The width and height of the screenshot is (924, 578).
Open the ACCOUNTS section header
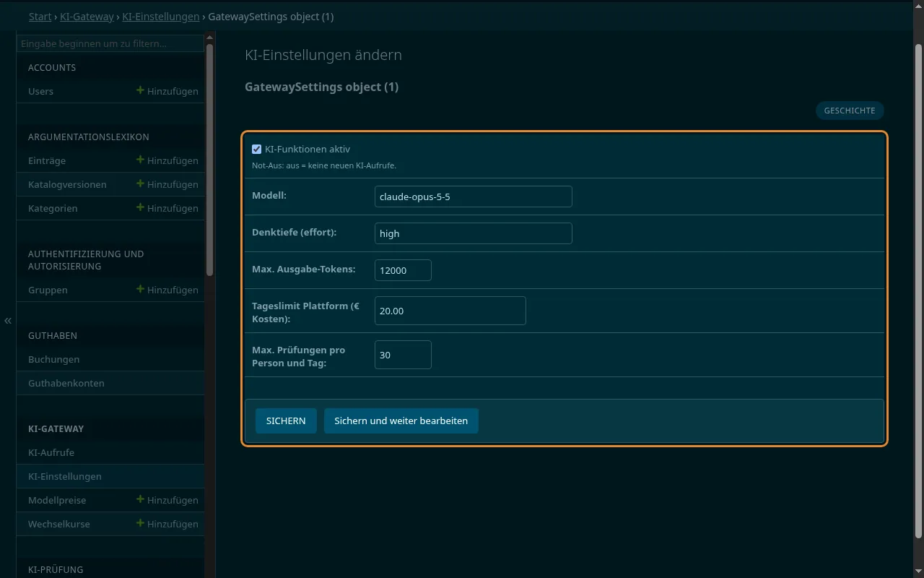[x=52, y=67]
